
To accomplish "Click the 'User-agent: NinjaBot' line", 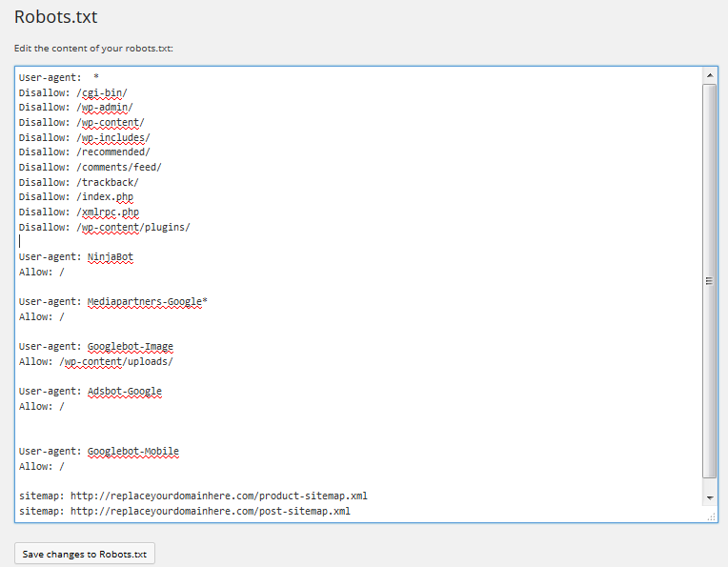I will click(76, 256).
